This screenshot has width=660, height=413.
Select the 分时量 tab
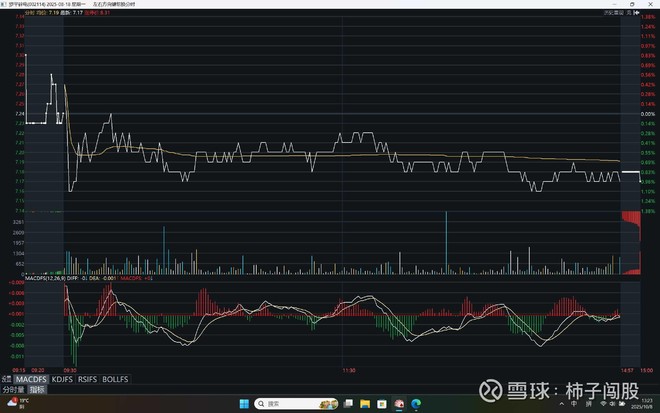pos(14,389)
